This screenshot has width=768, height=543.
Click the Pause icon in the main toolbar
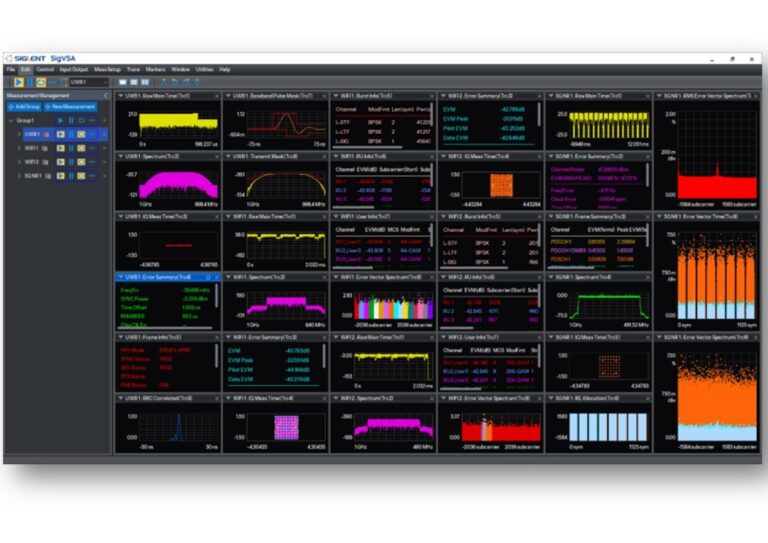coord(30,82)
